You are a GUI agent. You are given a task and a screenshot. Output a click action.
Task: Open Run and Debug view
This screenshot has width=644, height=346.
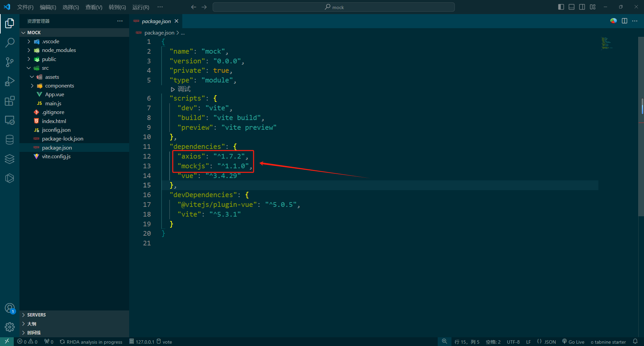coord(10,81)
